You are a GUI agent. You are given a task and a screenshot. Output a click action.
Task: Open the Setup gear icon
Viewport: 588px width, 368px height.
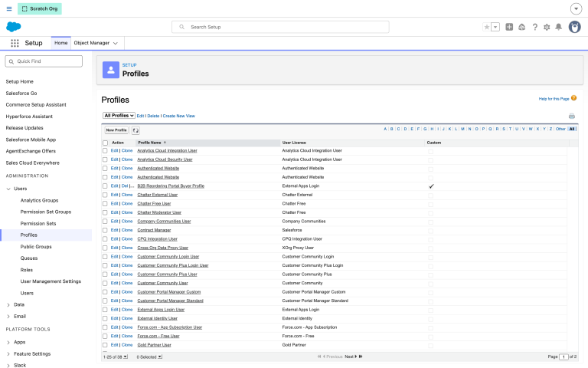(547, 27)
